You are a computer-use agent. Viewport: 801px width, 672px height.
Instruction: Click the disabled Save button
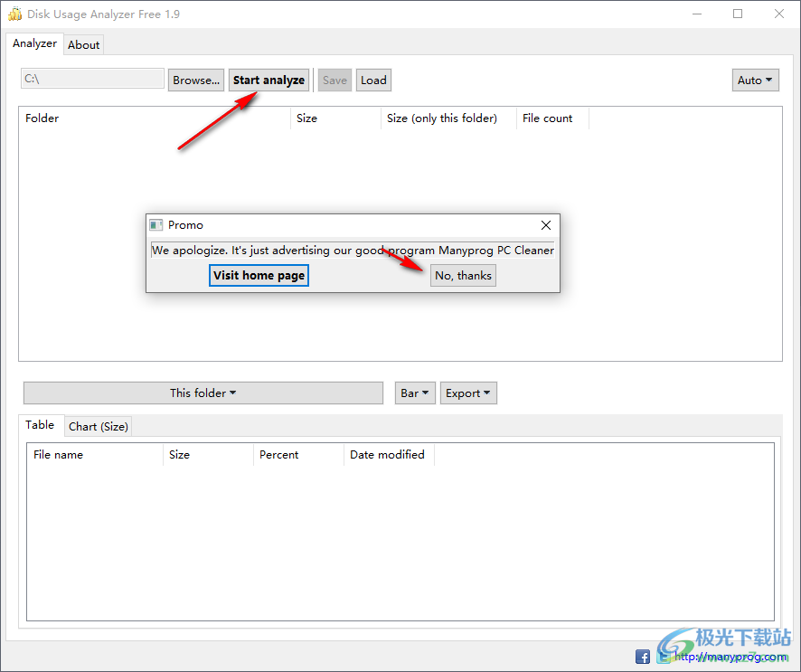(x=335, y=80)
